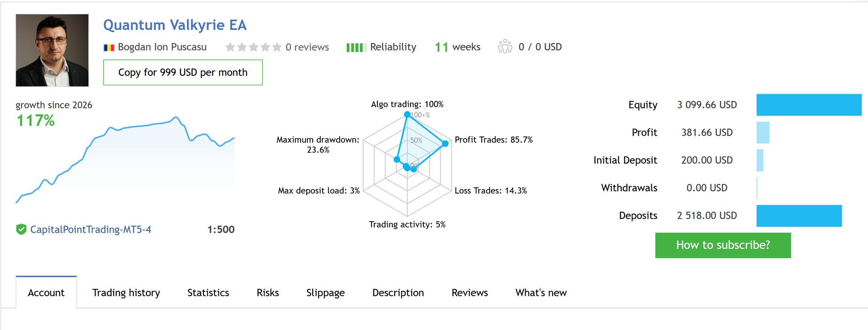Click the author profile photo
Viewport: 868px width, 330px height.
[52, 50]
